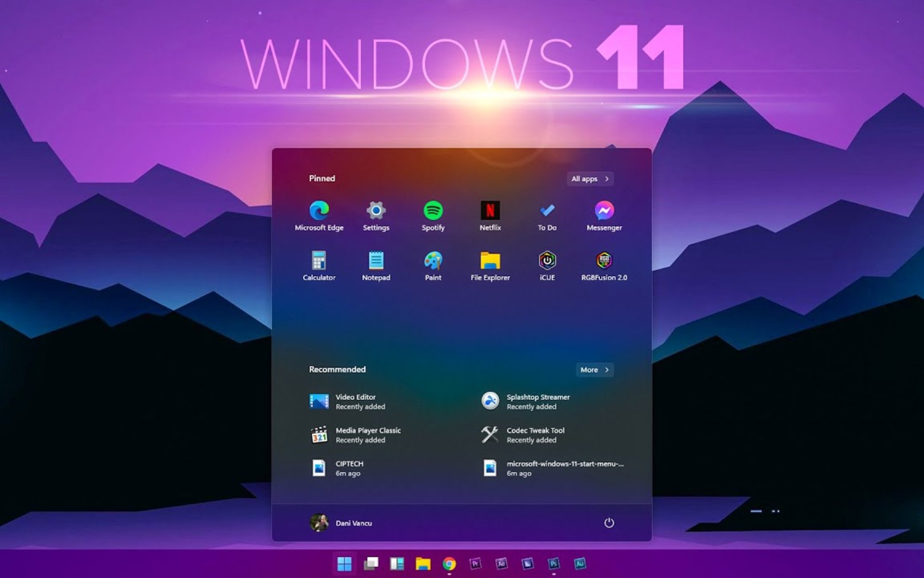Open the Calculator app
The width and height of the screenshot is (924, 578).
(x=319, y=266)
